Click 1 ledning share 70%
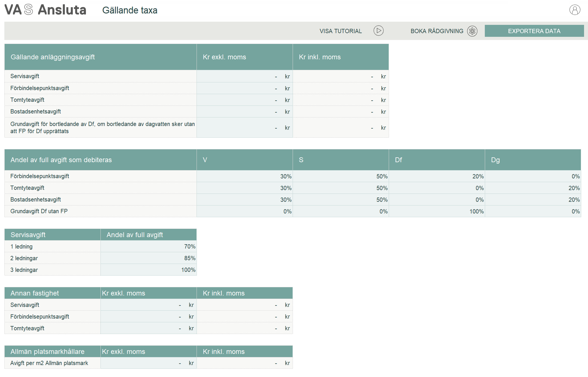The image size is (588, 377). 148,246
